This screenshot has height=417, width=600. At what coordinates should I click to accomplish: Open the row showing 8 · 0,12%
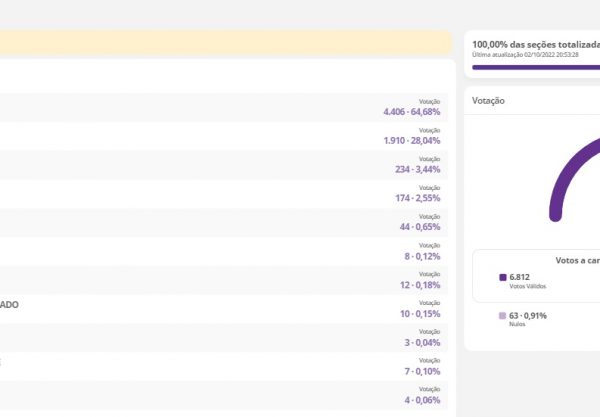pyautogui.click(x=225, y=251)
